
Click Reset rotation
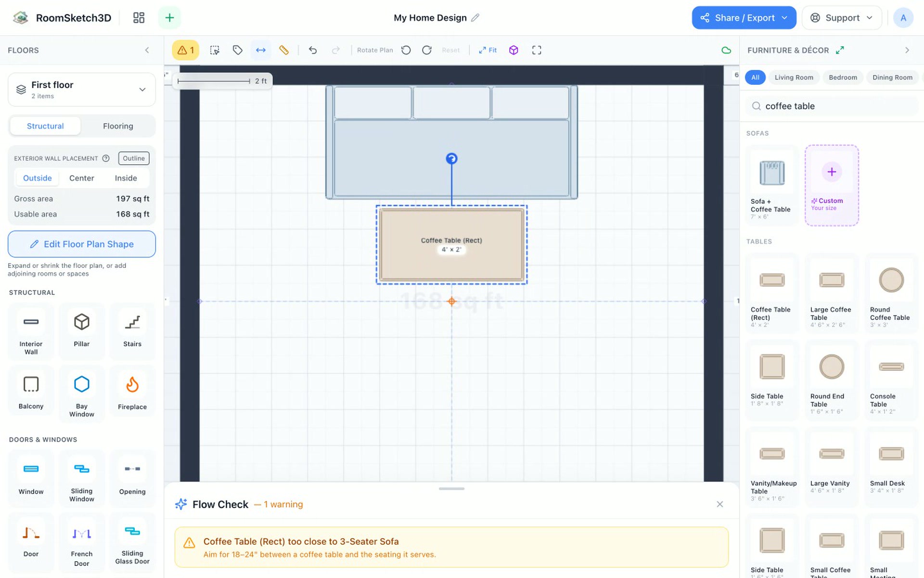[x=451, y=50]
